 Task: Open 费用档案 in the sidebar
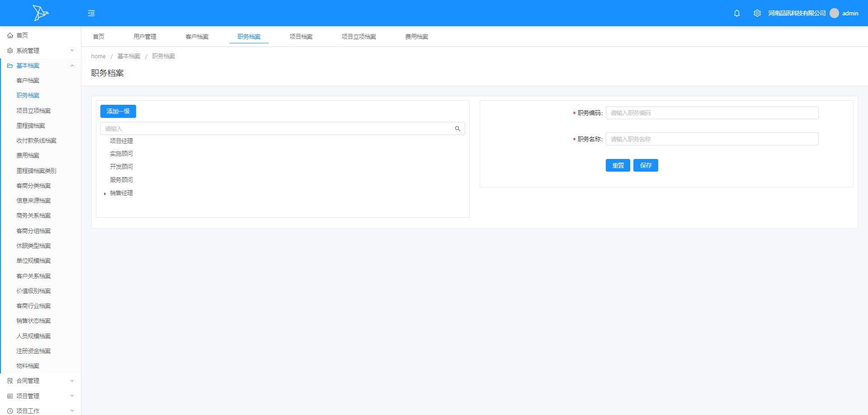(x=28, y=155)
